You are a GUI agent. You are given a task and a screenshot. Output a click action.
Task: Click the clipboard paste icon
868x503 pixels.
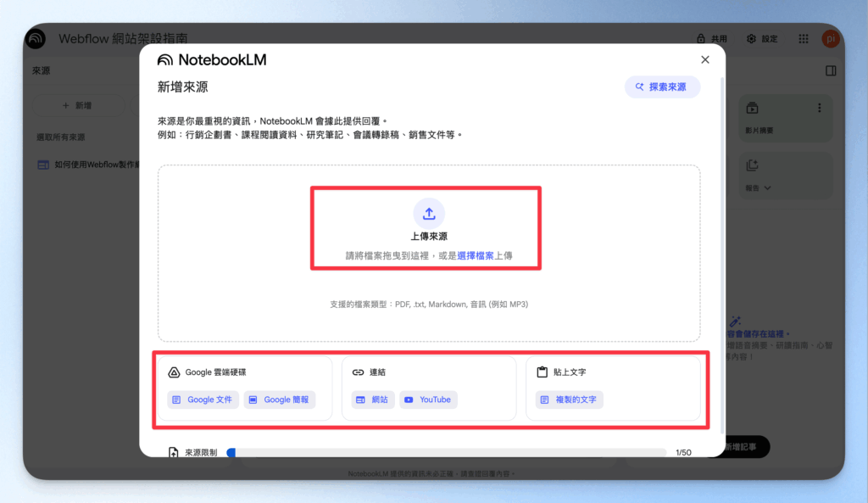coord(542,372)
